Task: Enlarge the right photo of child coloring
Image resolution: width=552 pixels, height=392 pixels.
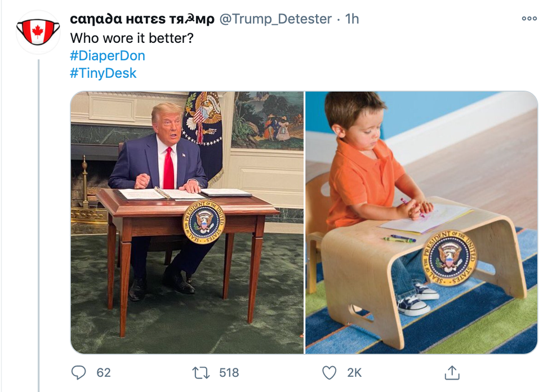Action: (421, 222)
